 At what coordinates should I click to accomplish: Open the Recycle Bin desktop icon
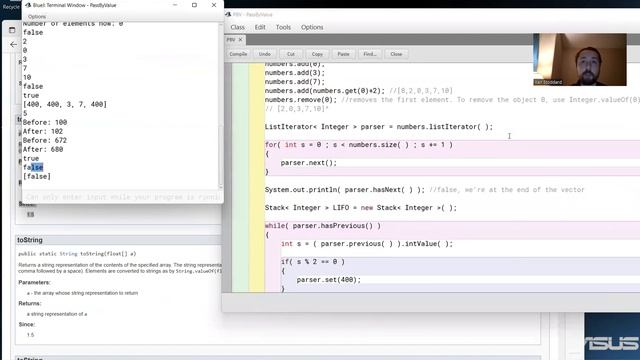[11, 6]
